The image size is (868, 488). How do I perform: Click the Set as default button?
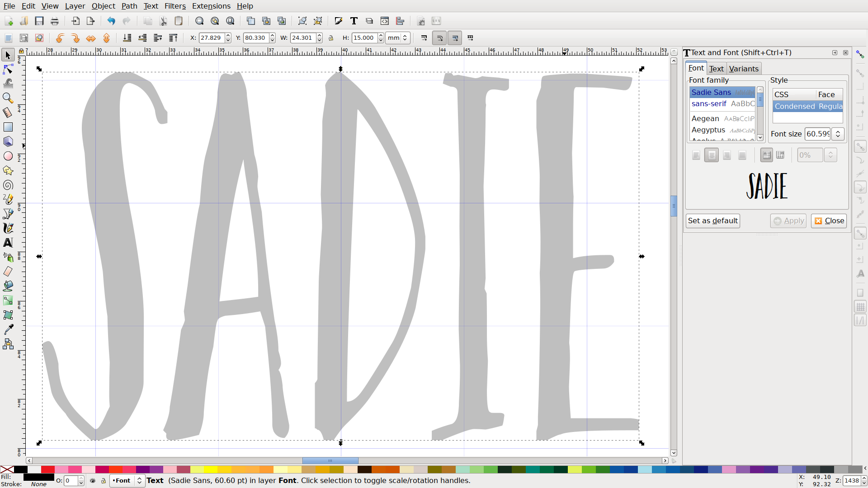713,221
